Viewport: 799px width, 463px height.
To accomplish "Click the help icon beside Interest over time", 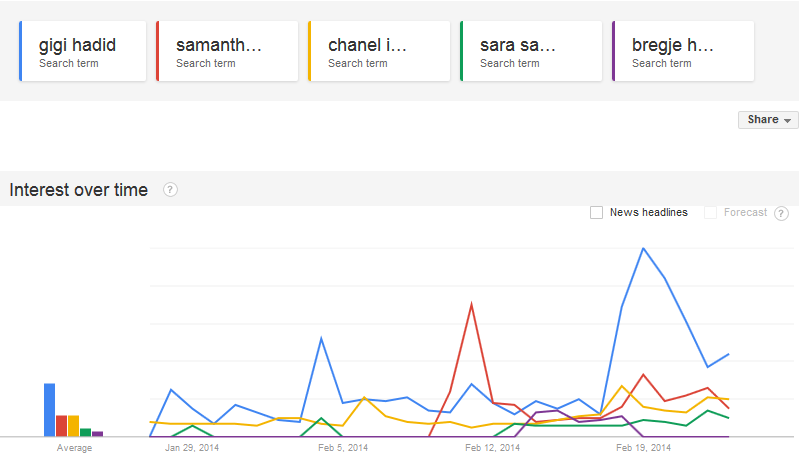I will 170,190.
